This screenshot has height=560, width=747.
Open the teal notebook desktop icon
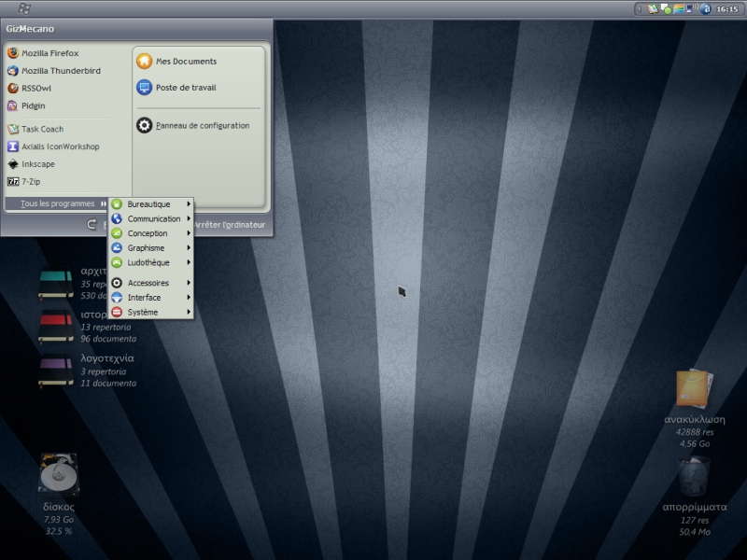point(56,284)
